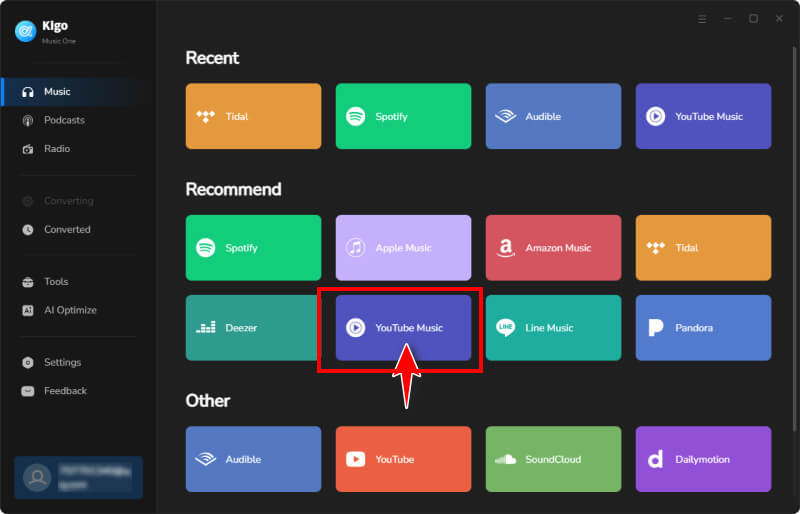Click the Tidal logo in Recommend section
Image resolution: width=800 pixels, height=514 pixels.
point(656,248)
